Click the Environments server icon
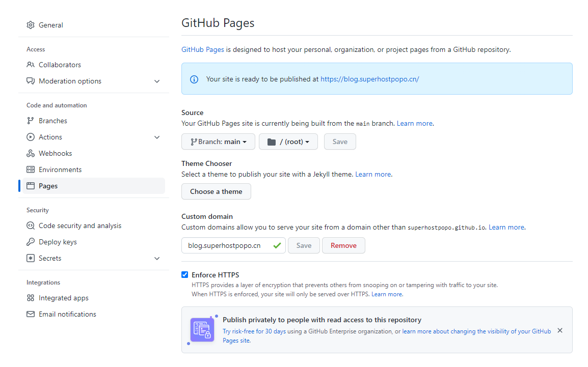588x367 pixels. pyautogui.click(x=31, y=170)
